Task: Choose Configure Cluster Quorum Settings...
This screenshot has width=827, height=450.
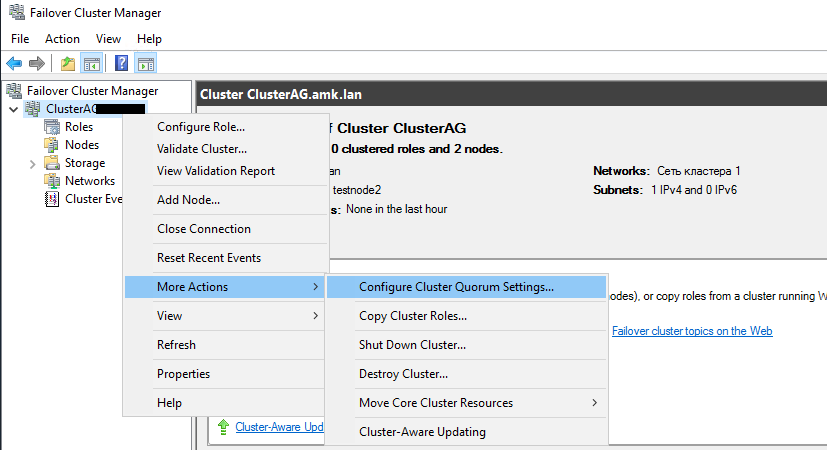Action: point(467,287)
